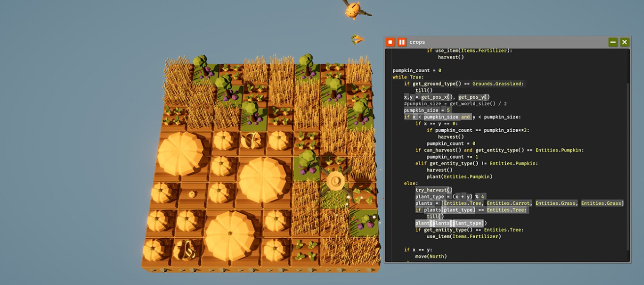The height and width of the screenshot is (285, 644).
Task: Minimize the crops code window
Action: pyautogui.click(x=613, y=42)
